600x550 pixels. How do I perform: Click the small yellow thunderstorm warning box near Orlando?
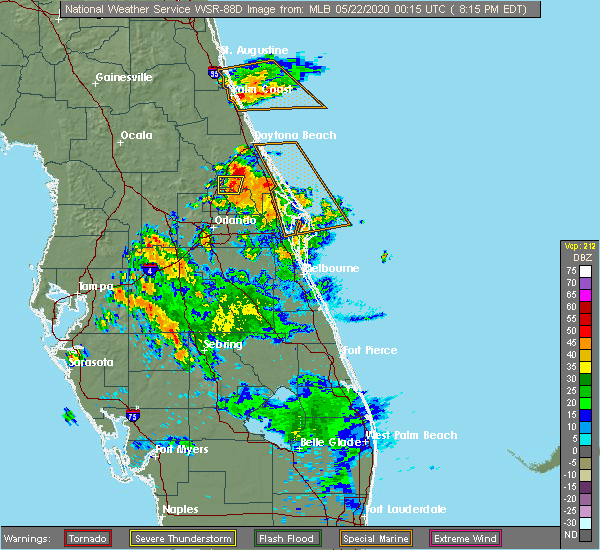(x=231, y=185)
